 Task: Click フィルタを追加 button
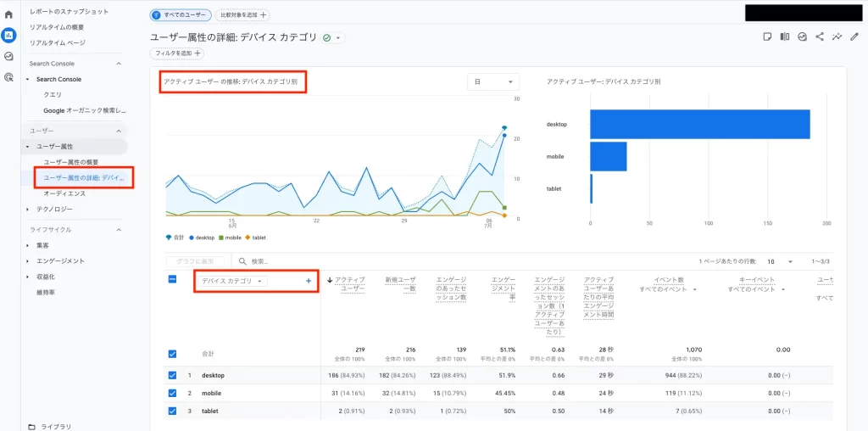point(176,53)
